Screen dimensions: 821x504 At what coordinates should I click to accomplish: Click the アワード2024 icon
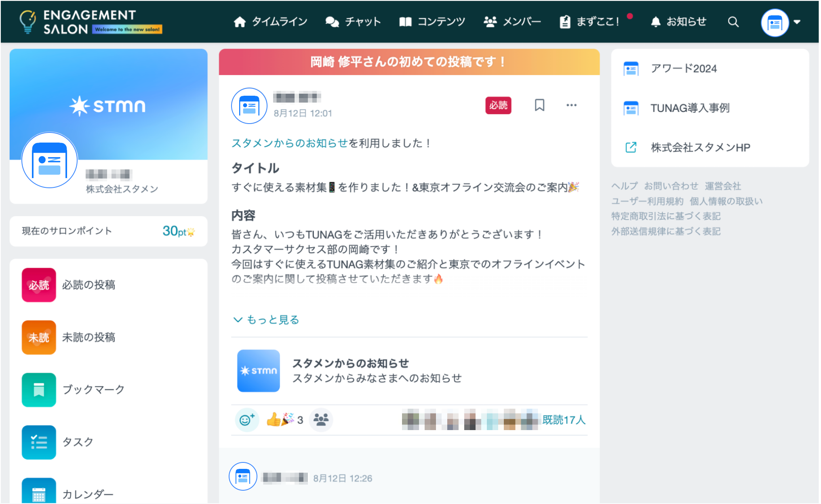click(x=631, y=69)
